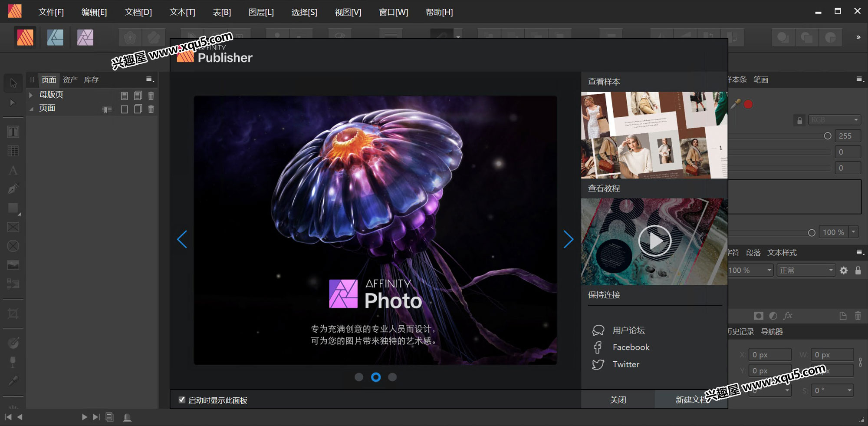Click the opacity slider handle
The image size is (868, 426).
(812, 233)
